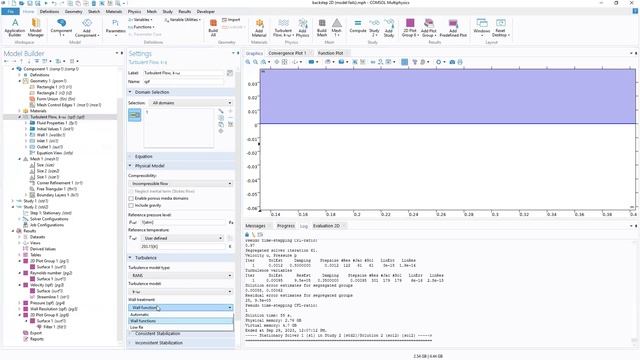Switch to the Physics ribbon tab

click(134, 11)
